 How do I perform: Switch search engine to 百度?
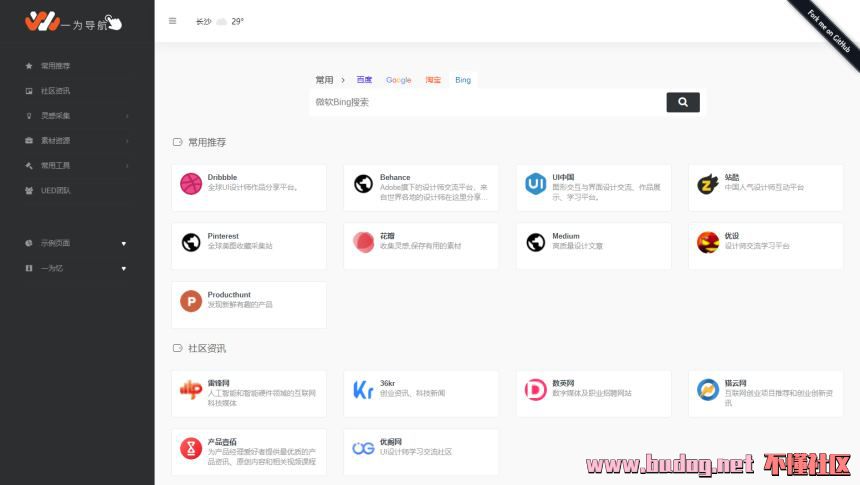click(364, 80)
